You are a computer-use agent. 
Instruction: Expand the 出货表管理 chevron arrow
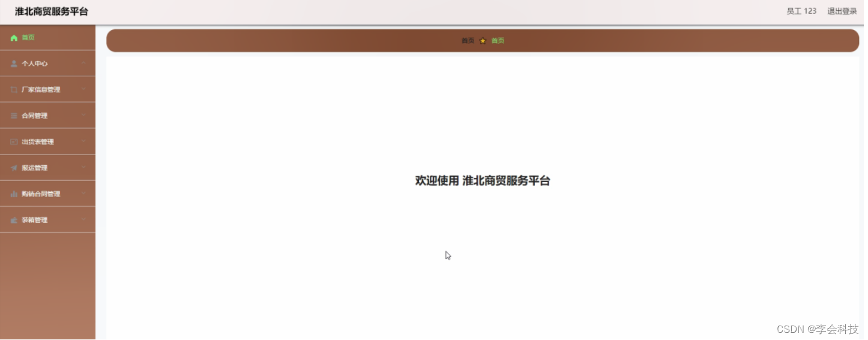tap(83, 142)
